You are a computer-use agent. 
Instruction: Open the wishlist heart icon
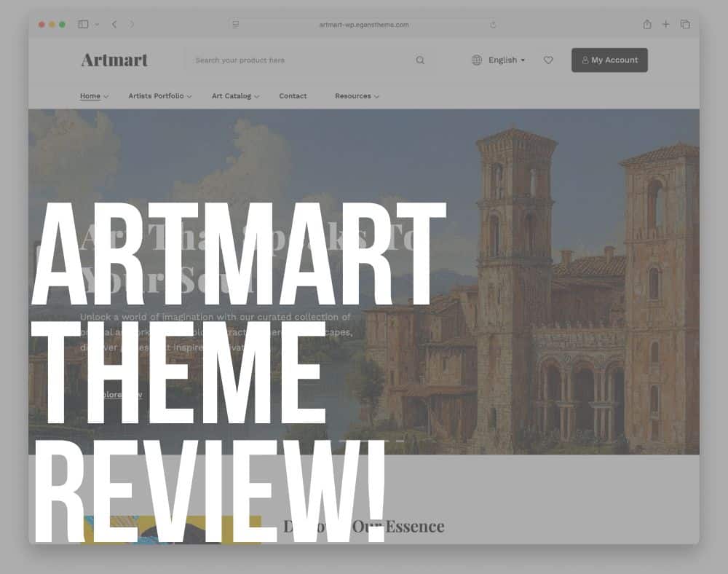point(548,60)
